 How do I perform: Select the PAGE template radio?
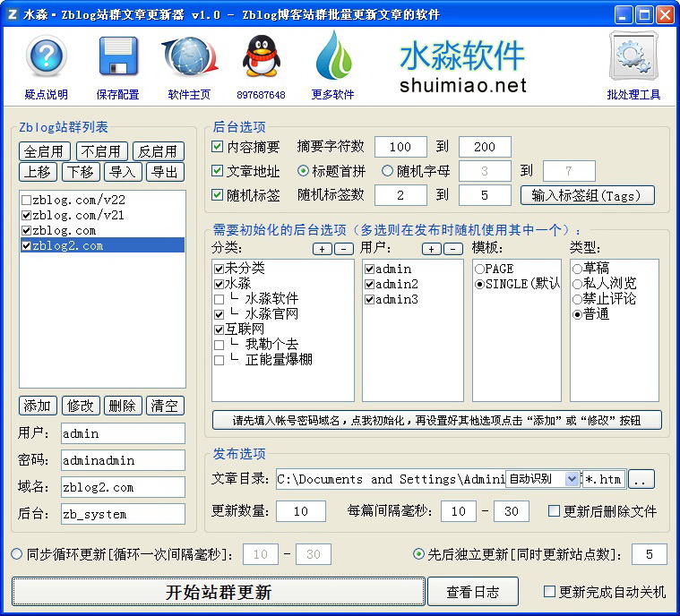[x=479, y=269]
